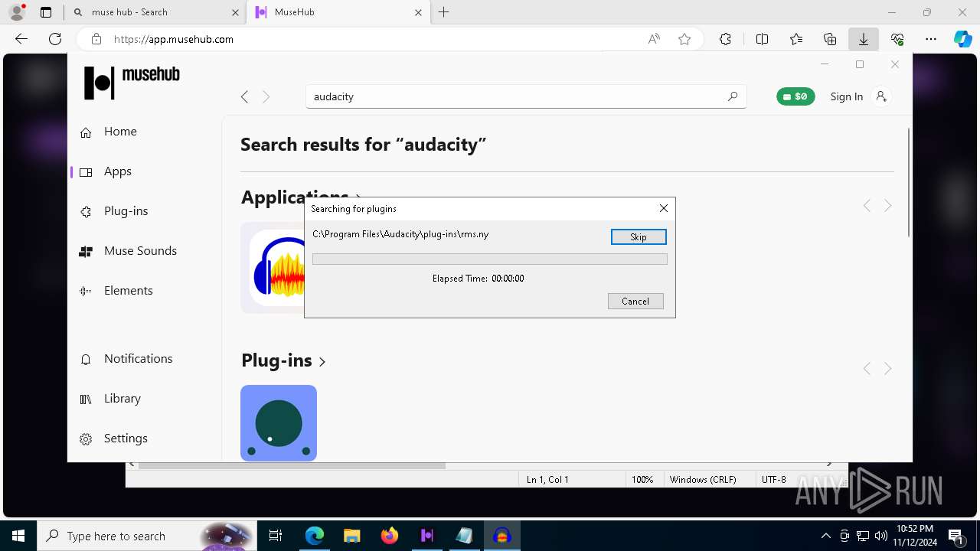The height and width of the screenshot is (551, 980).
Task: Cancel the plugin search dialog
Action: (635, 302)
